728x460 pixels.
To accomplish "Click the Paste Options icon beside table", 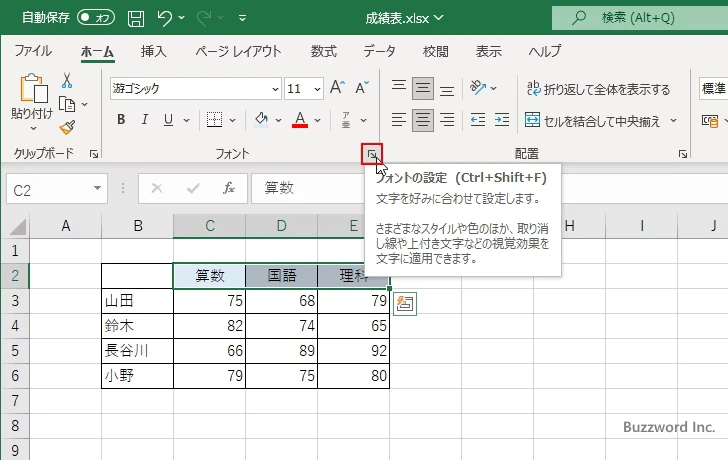I will pyautogui.click(x=405, y=304).
